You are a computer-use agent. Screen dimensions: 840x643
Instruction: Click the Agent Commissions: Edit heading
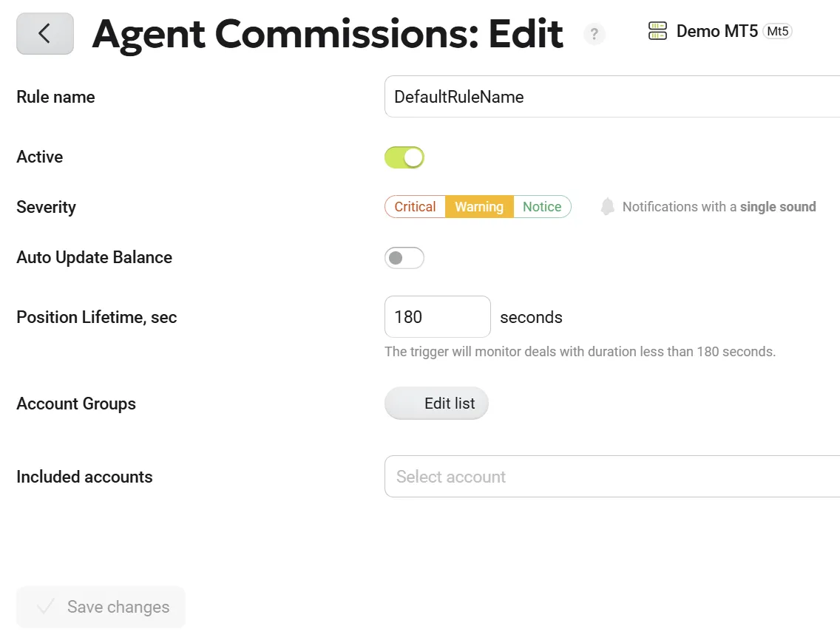(328, 34)
